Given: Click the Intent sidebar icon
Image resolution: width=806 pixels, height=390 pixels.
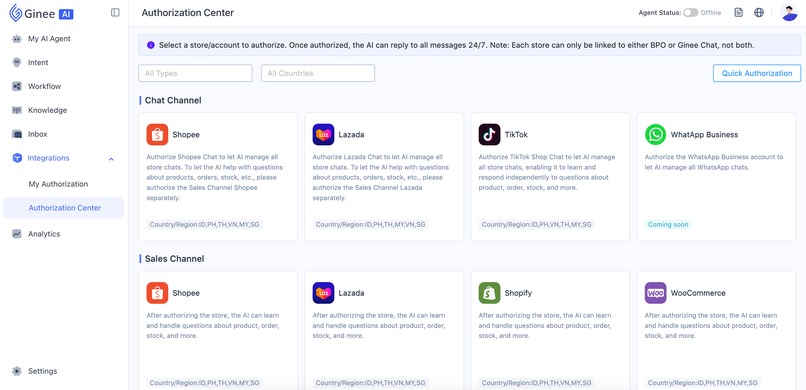Looking at the screenshot, I should click(x=16, y=62).
